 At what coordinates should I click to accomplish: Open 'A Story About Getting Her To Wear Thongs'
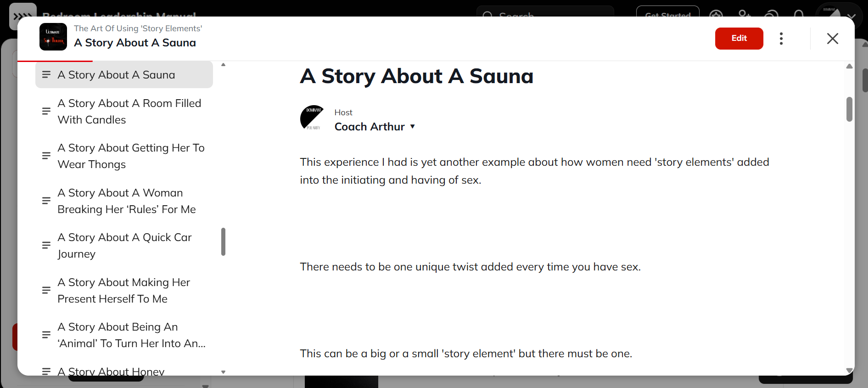click(x=131, y=156)
